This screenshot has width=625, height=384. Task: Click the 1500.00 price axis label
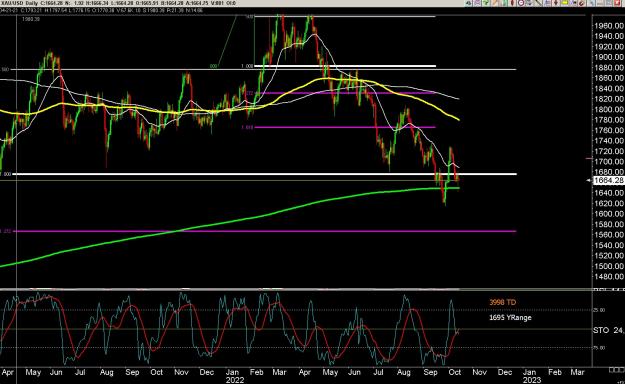point(609,266)
